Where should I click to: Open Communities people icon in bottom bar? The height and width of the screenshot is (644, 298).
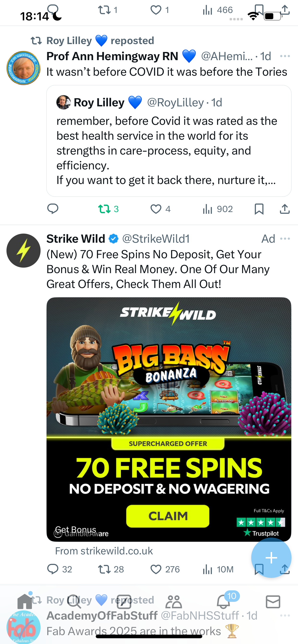pyautogui.click(x=173, y=602)
